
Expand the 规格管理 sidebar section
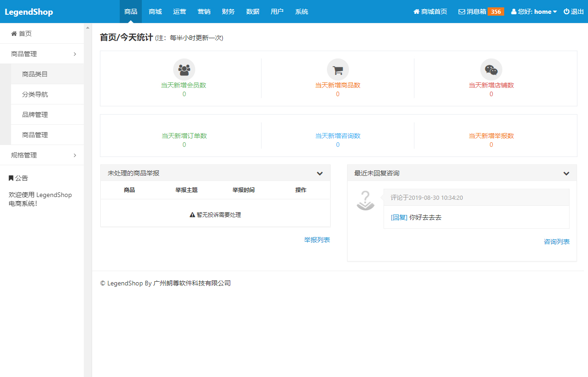pyautogui.click(x=42, y=155)
